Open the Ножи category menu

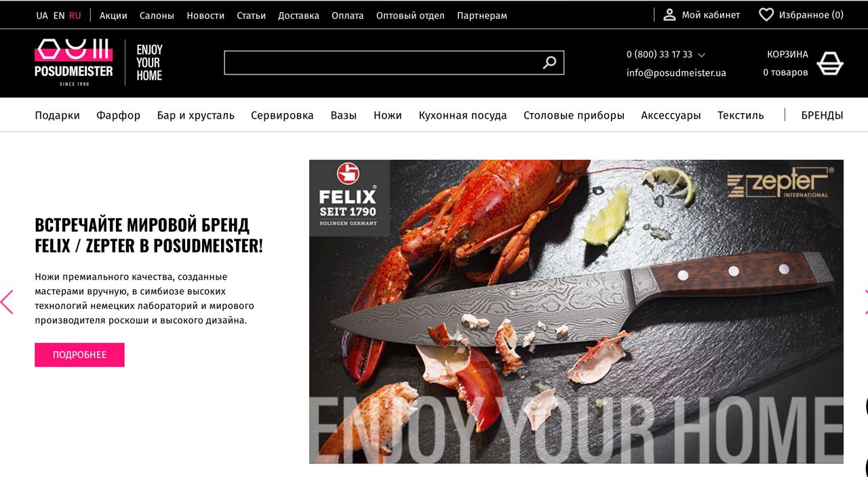pos(387,115)
